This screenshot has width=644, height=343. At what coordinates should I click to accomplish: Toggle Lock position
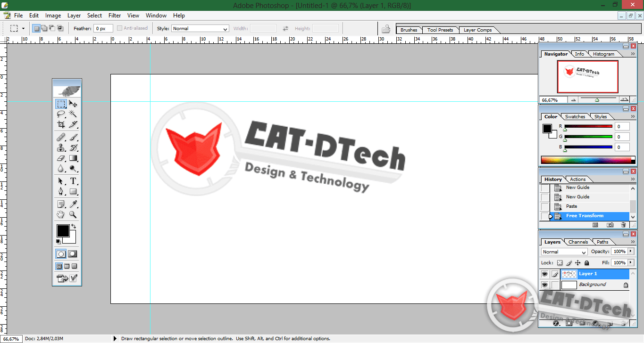point(578,263)
